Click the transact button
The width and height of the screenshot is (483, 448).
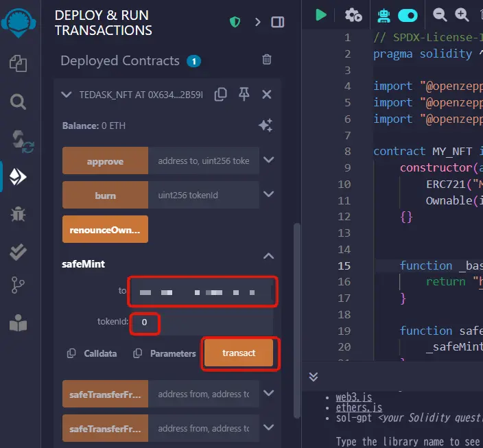pyautogui.click(x=239, y=353)
